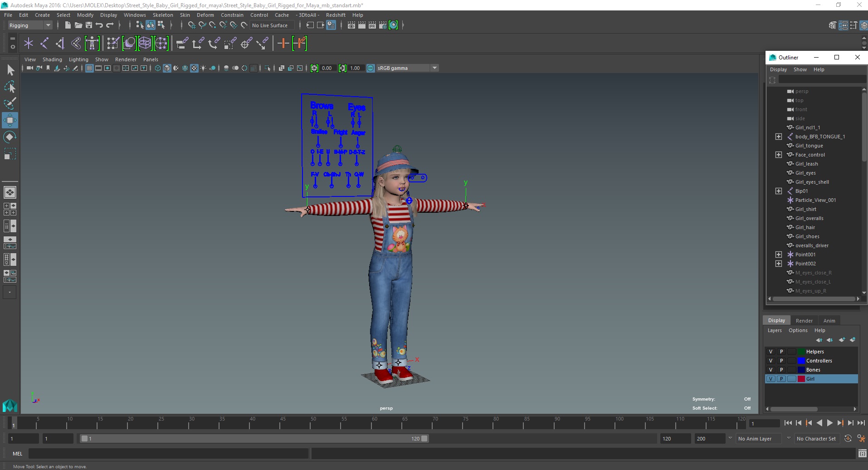This screenshot has height=470, width=868.
Task: Click the orange plus Set Key shelf icon
Action: point(283,44)
